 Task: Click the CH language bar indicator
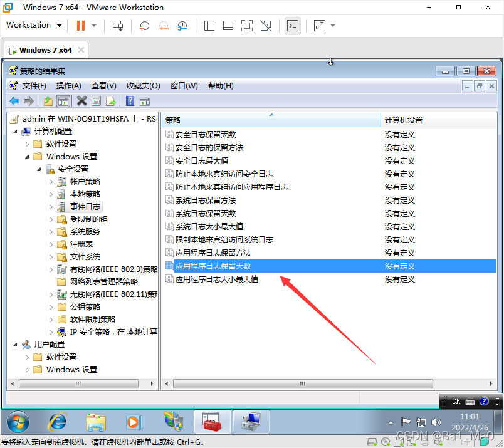[456, 401]
